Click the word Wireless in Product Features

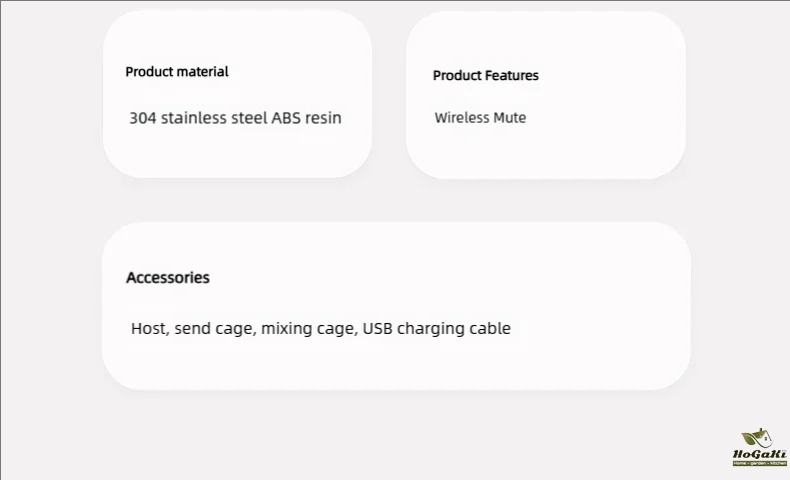coord(462,118)
